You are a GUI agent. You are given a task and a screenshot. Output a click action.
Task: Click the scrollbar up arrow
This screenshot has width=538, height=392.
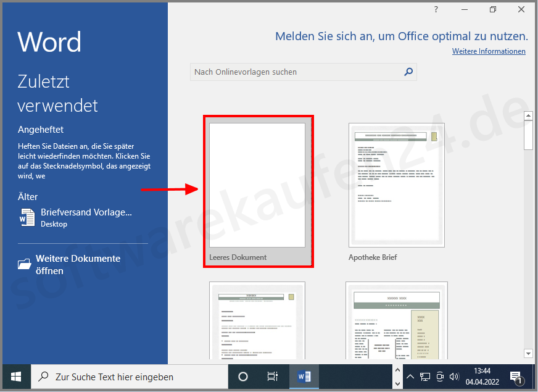coord(528,114)
